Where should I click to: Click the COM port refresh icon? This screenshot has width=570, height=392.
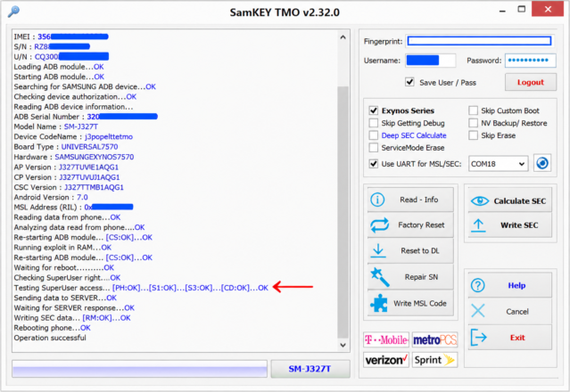pyautogui.click(x=542, y=163)
